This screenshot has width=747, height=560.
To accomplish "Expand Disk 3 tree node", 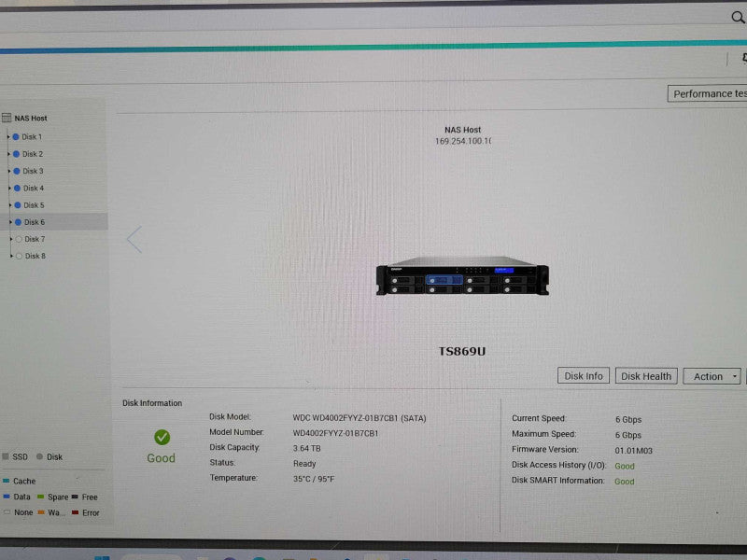I will tap(9, 171).
